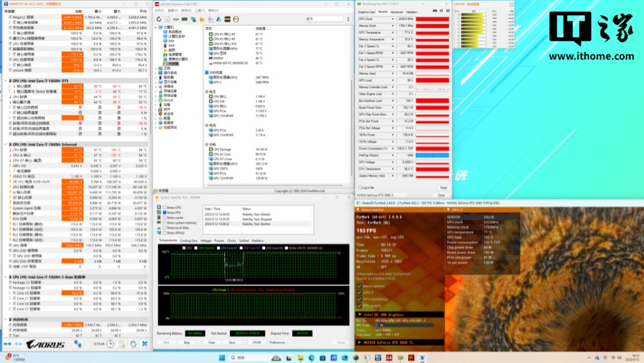Click the Preferences button

pyautogui.click(x=277, y=342)
